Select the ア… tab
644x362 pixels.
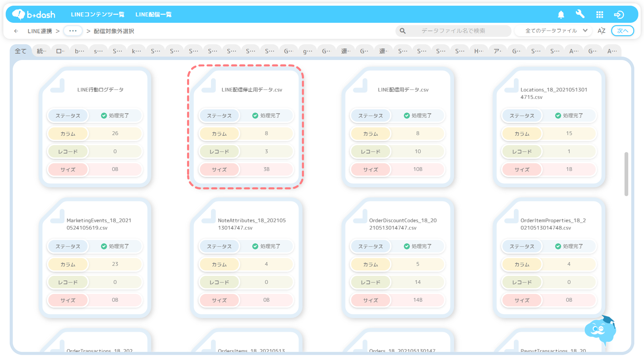click(498, 51)
